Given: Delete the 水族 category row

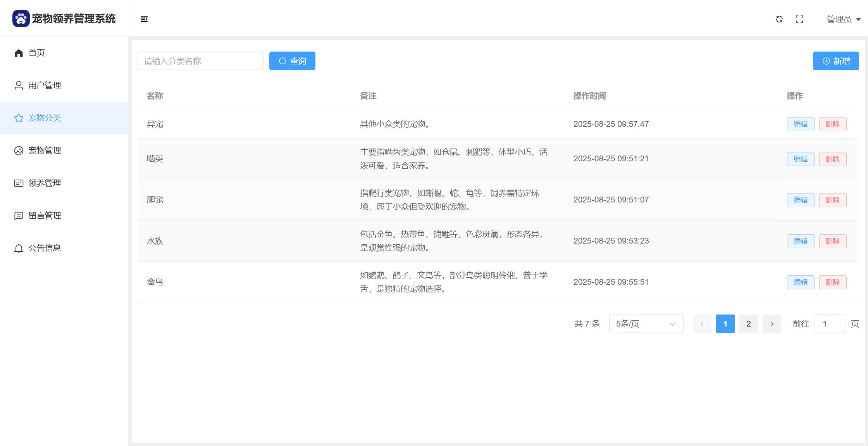Looking at the screenshot, I should (832, 241).
